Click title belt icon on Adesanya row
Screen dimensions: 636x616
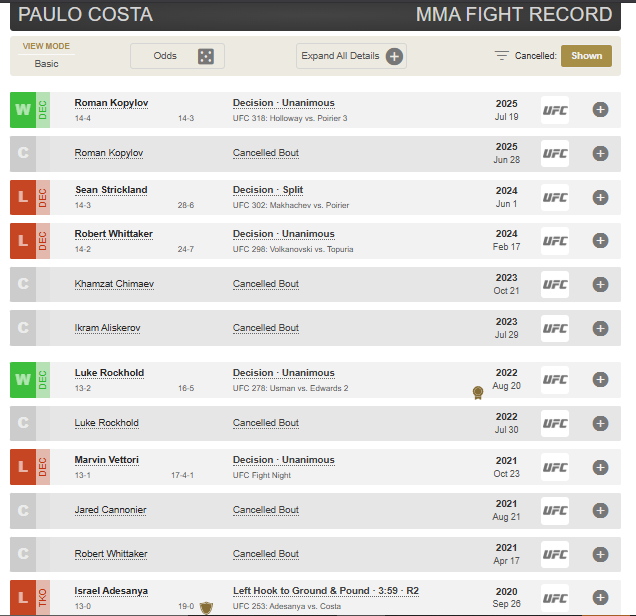(206, 607)
